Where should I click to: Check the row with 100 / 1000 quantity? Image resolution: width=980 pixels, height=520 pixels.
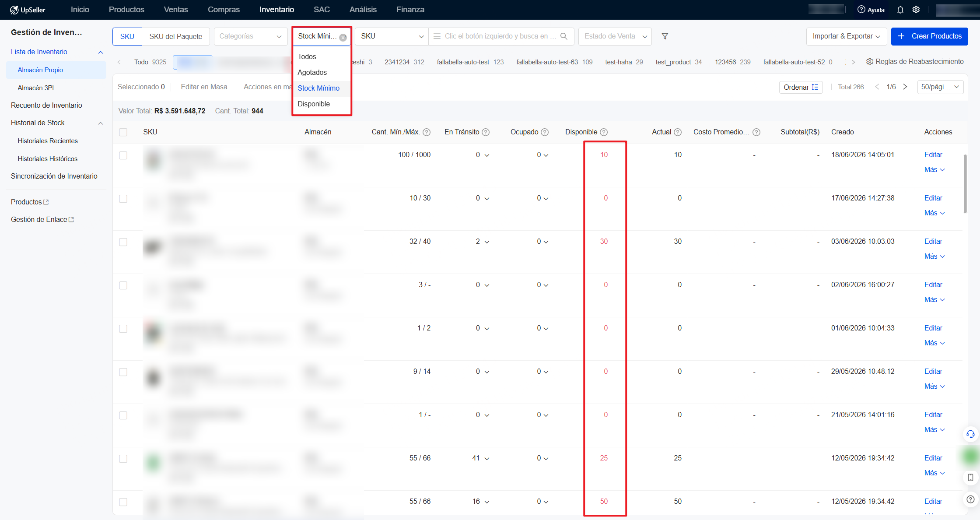point(123,155)
